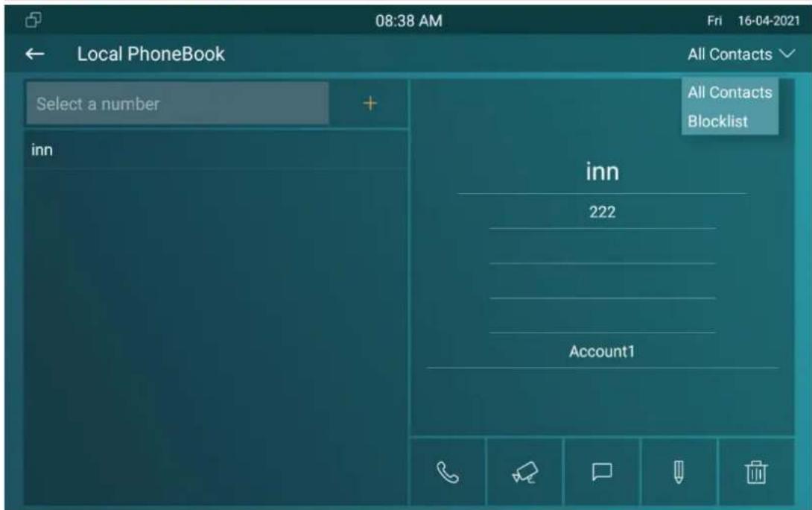Tap the number 222 in contact details

point(602,212)
